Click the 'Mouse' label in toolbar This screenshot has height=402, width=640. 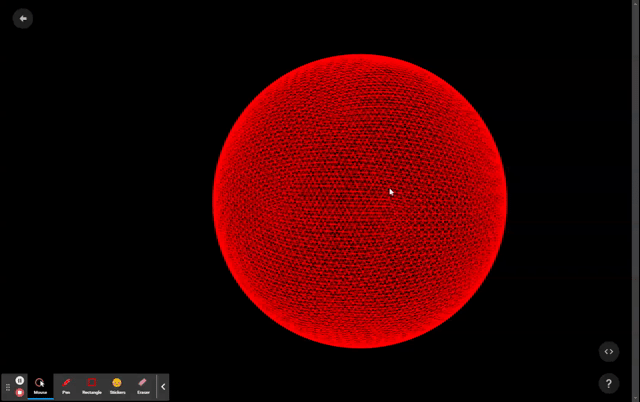pyautogui.click(x=40, y=393)
